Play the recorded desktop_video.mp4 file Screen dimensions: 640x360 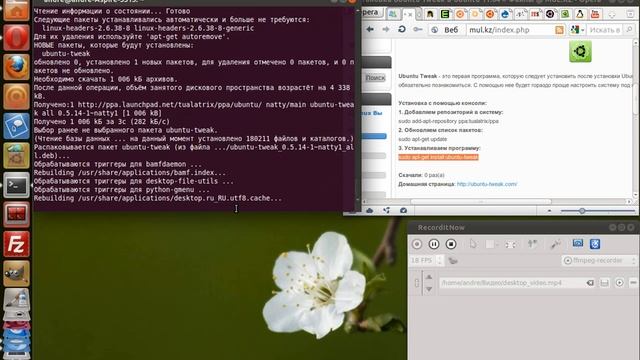pos(620,282)
